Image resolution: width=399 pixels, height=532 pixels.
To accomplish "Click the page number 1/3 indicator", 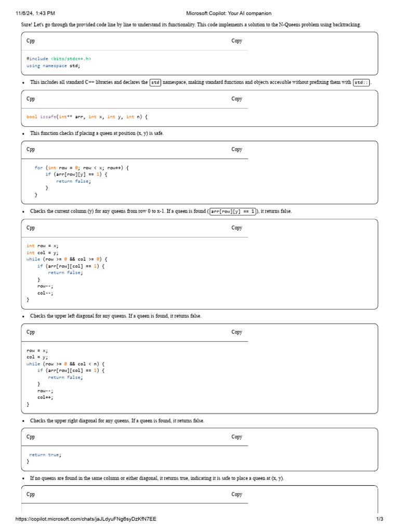I will pos(379,519).
